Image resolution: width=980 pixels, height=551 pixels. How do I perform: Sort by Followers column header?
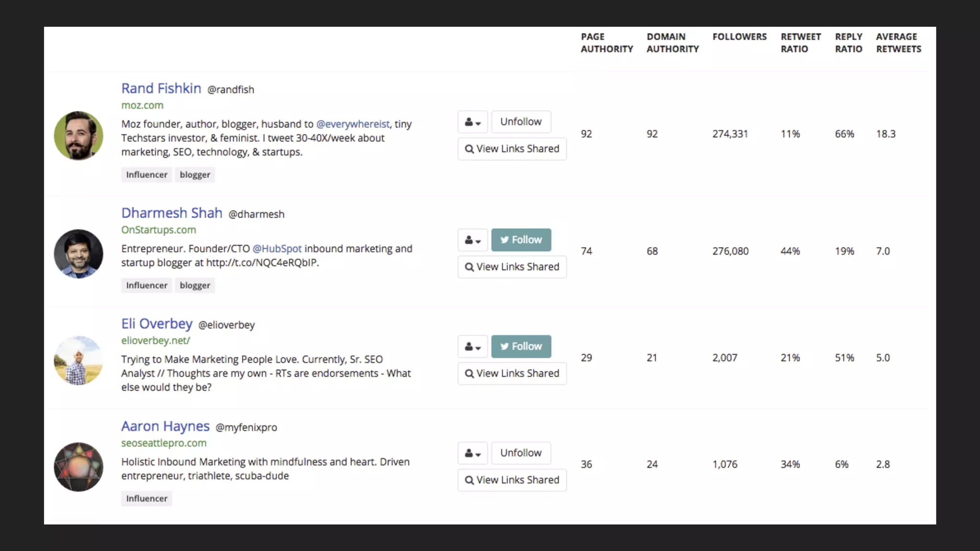click(x=739, y=37)
